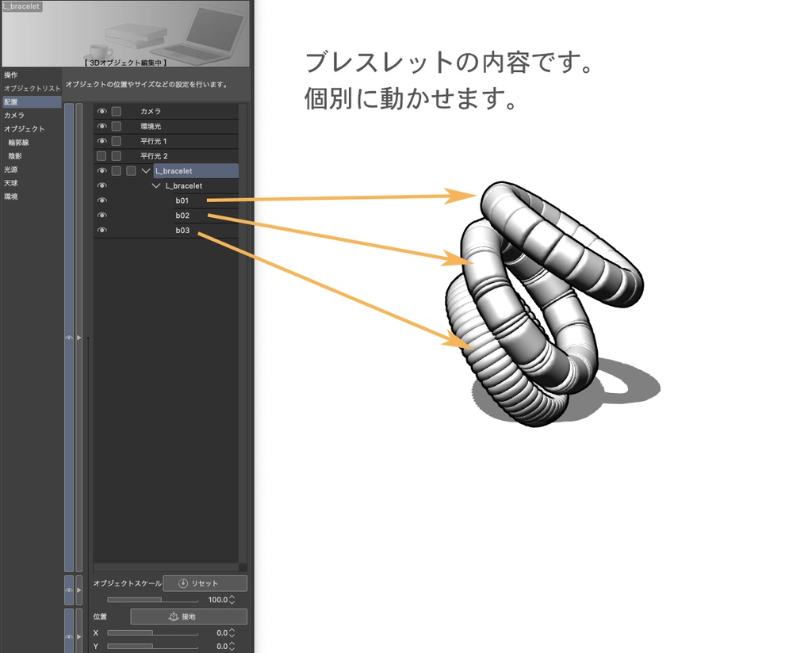Check the checkbox next to カメラ
The width and height of the screenshot is (812, 653).
(116, 111)
